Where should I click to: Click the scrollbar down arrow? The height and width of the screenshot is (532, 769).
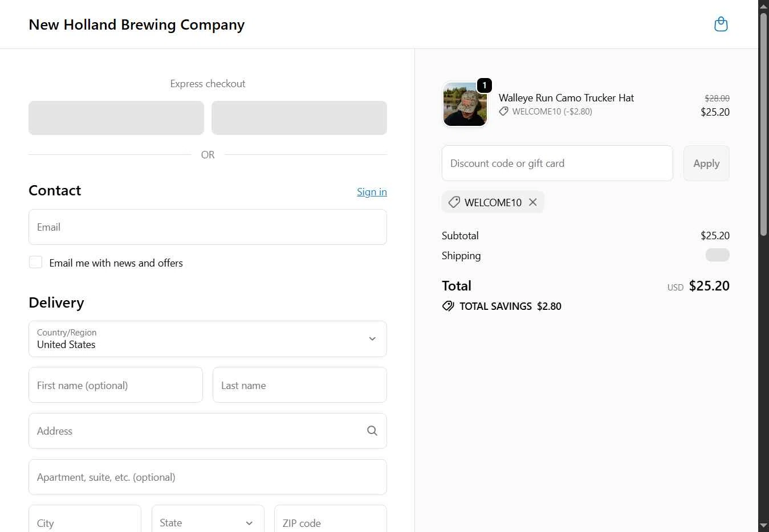point(764,526)
